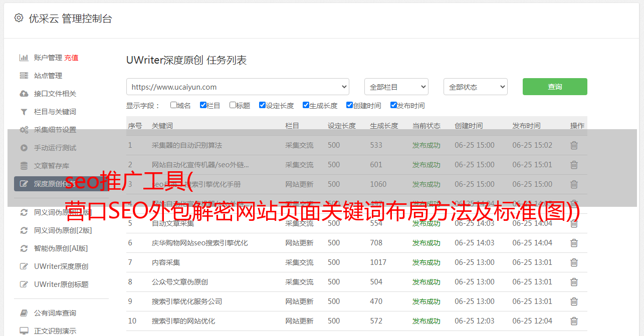Select 栏目与关键词 sidebar item
The height and width of the screenshot is (336, 644).
[55, 112]
